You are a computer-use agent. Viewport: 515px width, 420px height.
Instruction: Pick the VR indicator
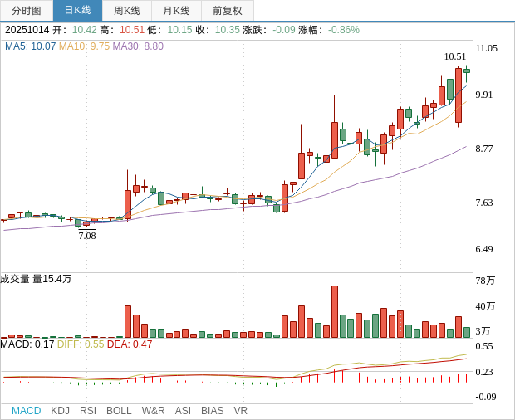tap(241, 411)
